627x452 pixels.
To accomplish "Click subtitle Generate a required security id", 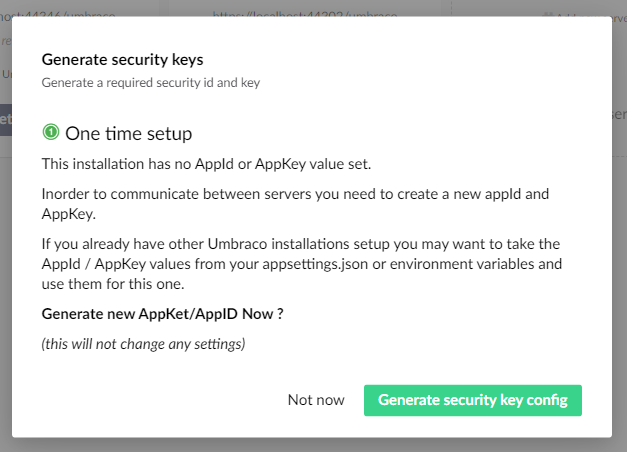I will click(x=151, y=82).
